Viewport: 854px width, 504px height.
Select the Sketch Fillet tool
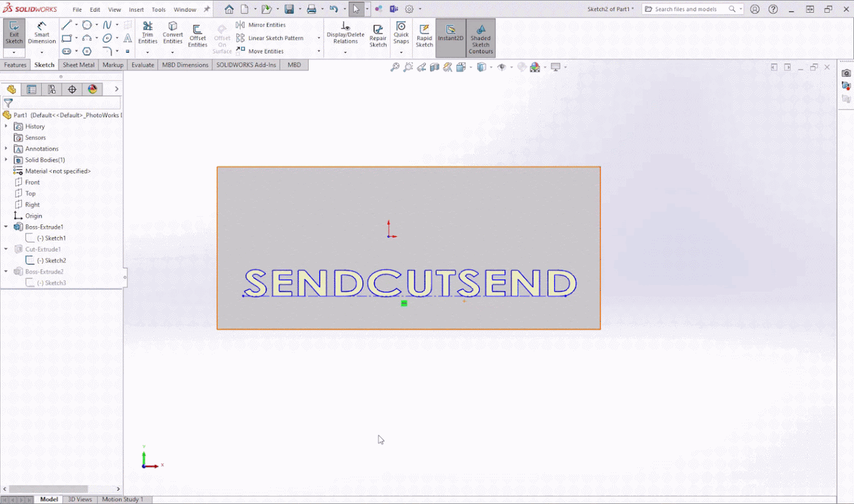pyautogui.click(x=107, y=51)
